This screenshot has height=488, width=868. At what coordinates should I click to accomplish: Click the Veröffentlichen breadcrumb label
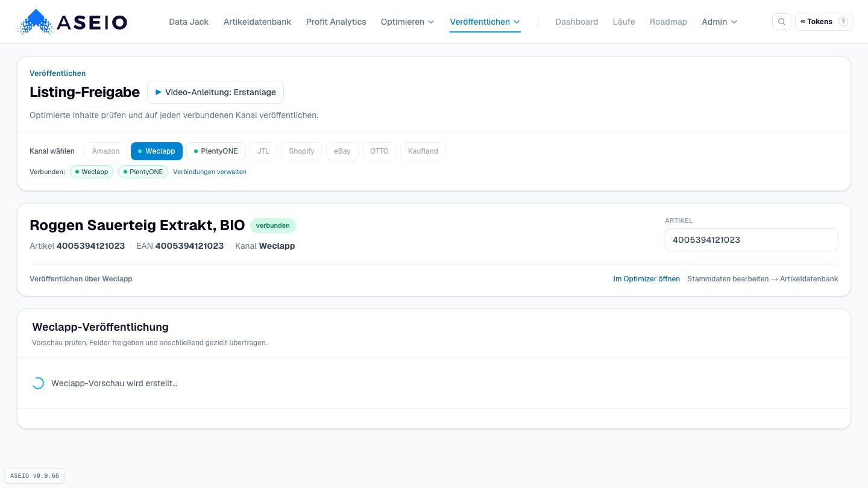click(x=58, y=74)
